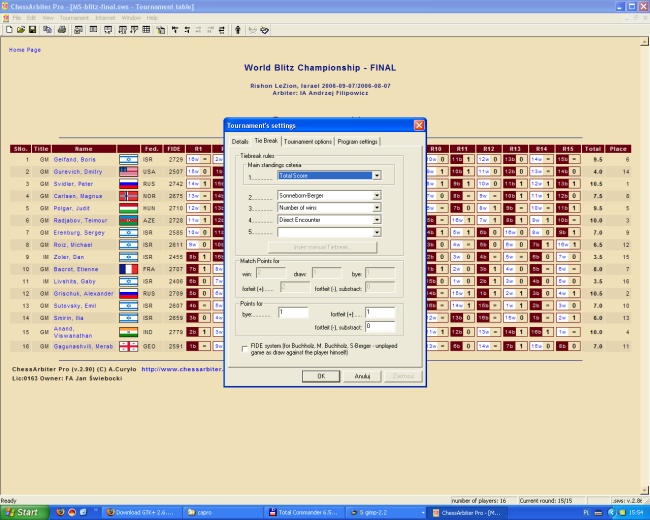Click the Open folder toolbar icon
Image resolution: width=650 pixels, height=520 pixels.
21,30
